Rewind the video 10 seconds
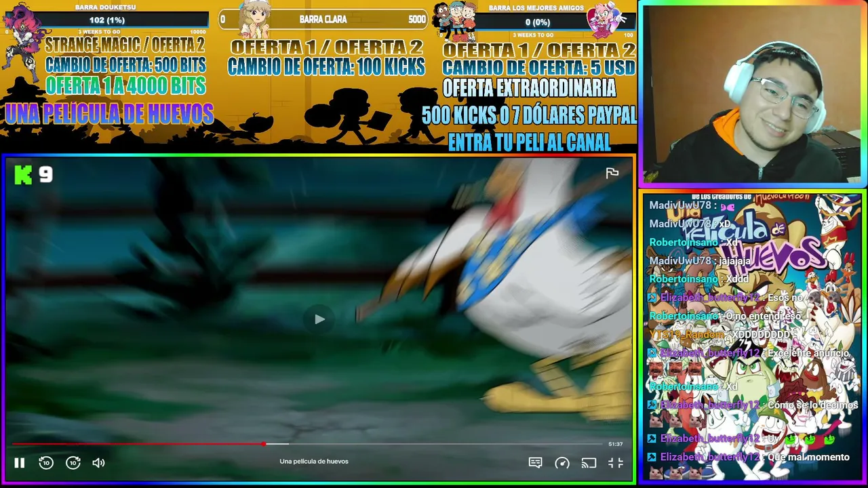 click(46, 463)
